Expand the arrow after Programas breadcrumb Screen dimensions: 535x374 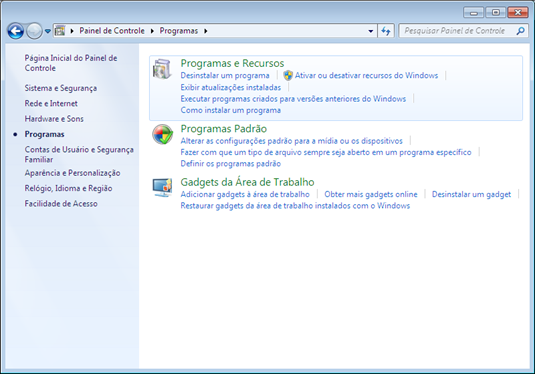tap(205, 31)
